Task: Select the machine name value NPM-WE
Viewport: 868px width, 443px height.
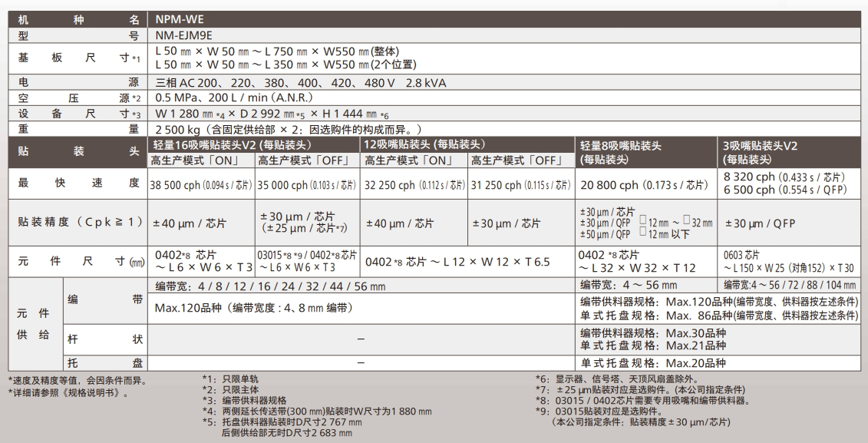Action: 180,19
